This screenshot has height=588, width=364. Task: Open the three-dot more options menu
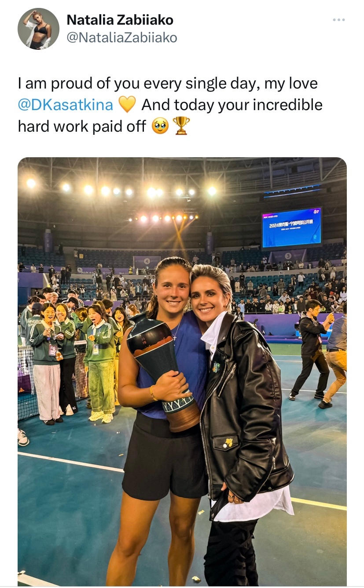(x=338, y=20)
